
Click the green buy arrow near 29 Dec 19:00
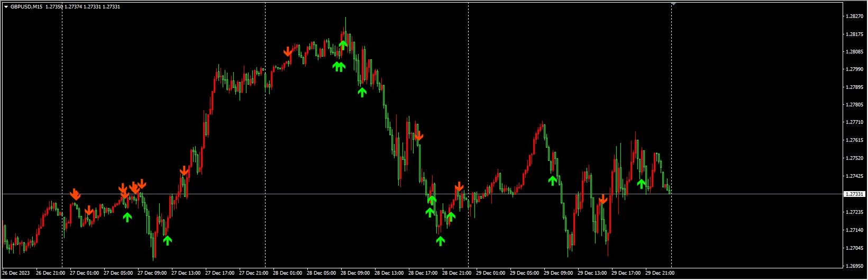tap(641, 184)
